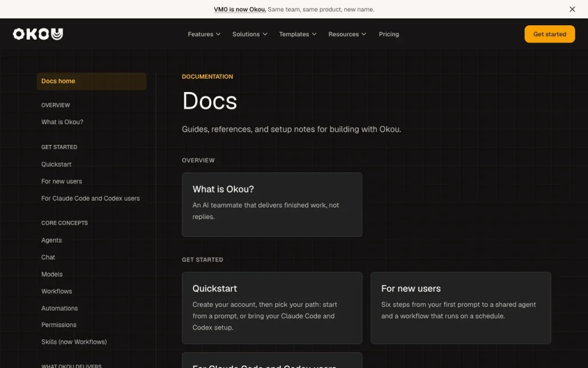
Task: Expand the Templates menu
Action: tap(298, 34)
